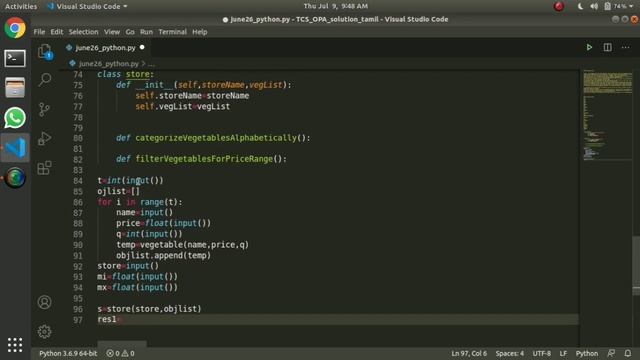This screenshot has height=360, width=640.
Task: Split the editor to the right
Action: (x=607, y=47)
